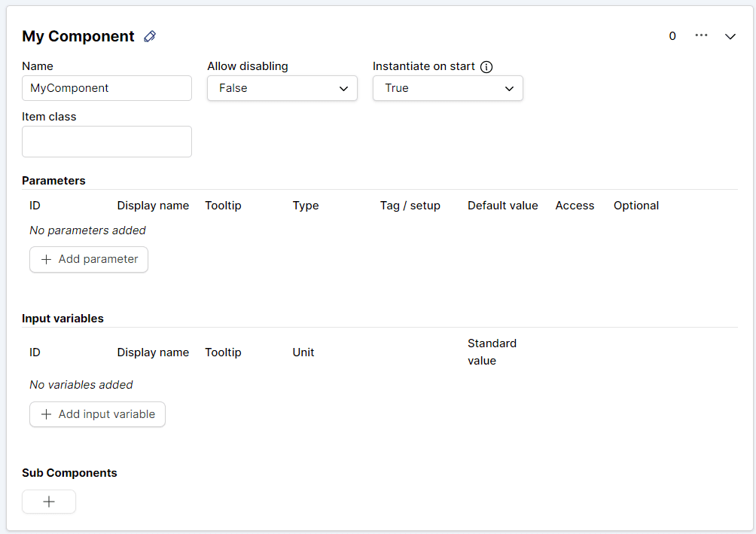Click into the Name text field

(x=107, y=88)
